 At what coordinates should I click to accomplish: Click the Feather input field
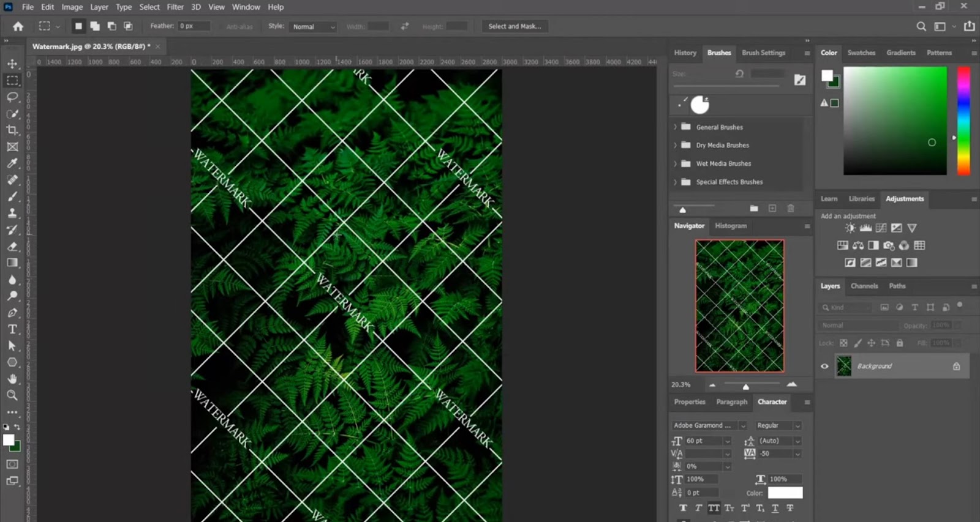(x=194, y=26)
